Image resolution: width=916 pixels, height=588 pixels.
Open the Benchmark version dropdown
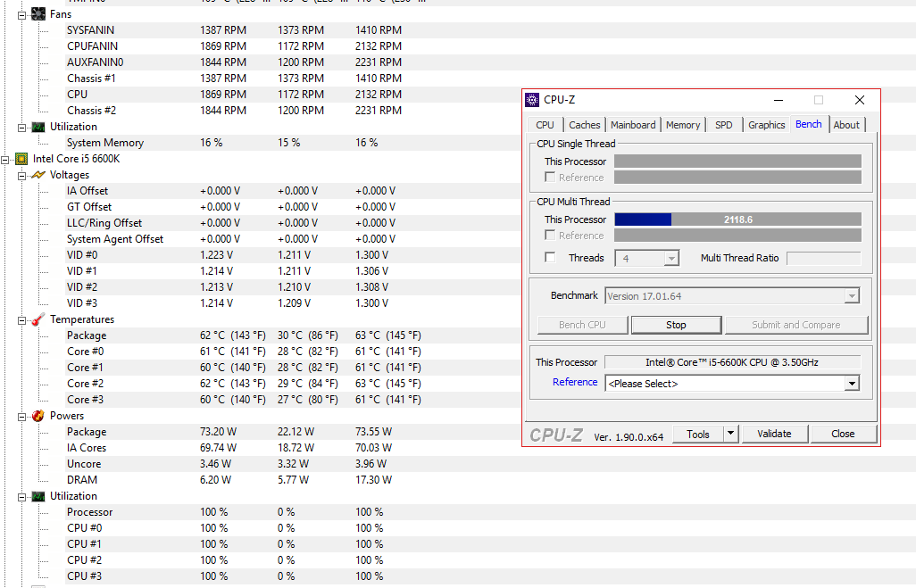[x=852, y=296]
